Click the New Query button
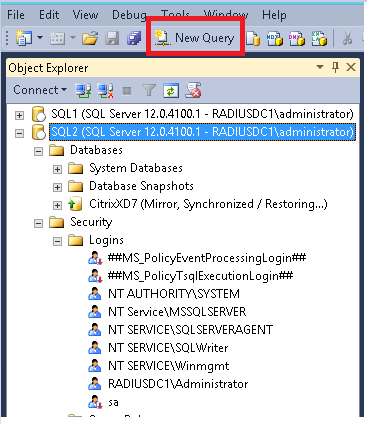Screen dimensions: 367x424 [x=195, y=38]
